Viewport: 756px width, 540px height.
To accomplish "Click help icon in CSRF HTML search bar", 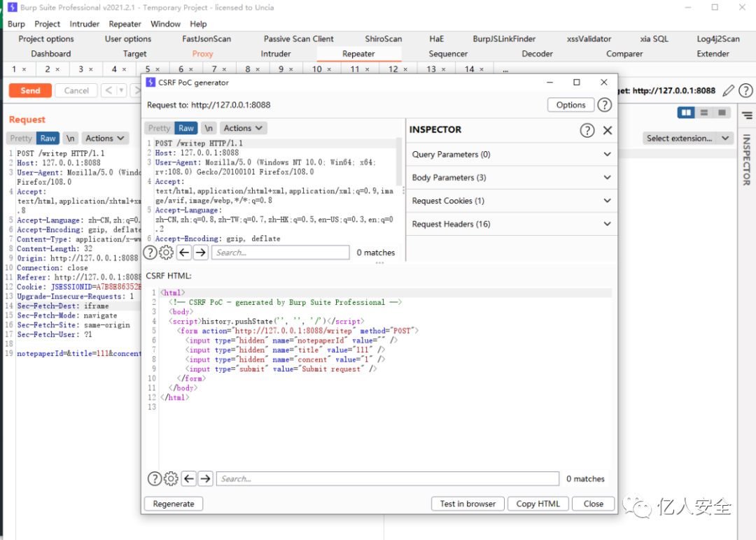I will [x=154, y=479].
